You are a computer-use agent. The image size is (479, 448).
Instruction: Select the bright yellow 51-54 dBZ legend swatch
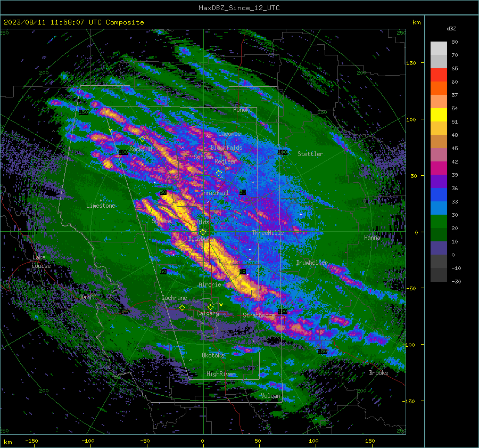439,115
